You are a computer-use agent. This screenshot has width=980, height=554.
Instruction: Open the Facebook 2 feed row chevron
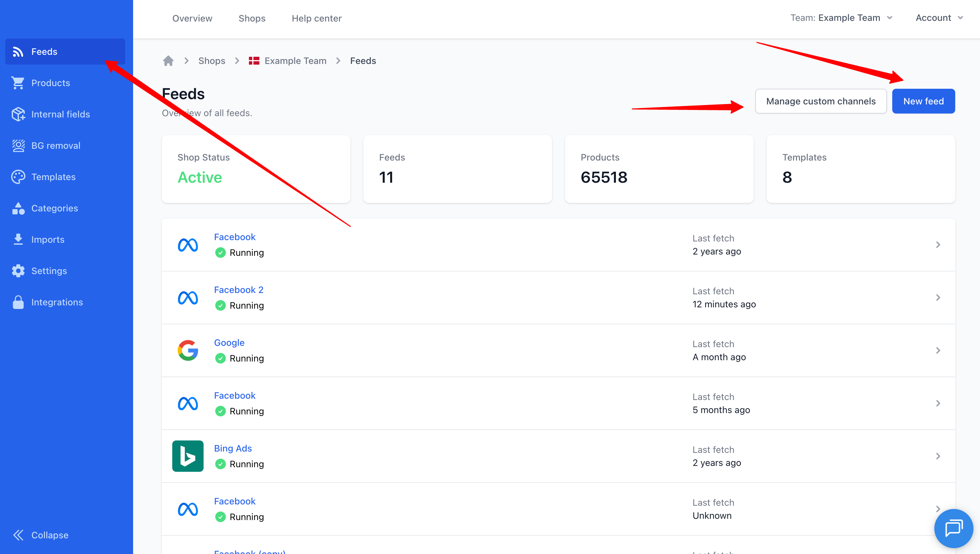938,298
